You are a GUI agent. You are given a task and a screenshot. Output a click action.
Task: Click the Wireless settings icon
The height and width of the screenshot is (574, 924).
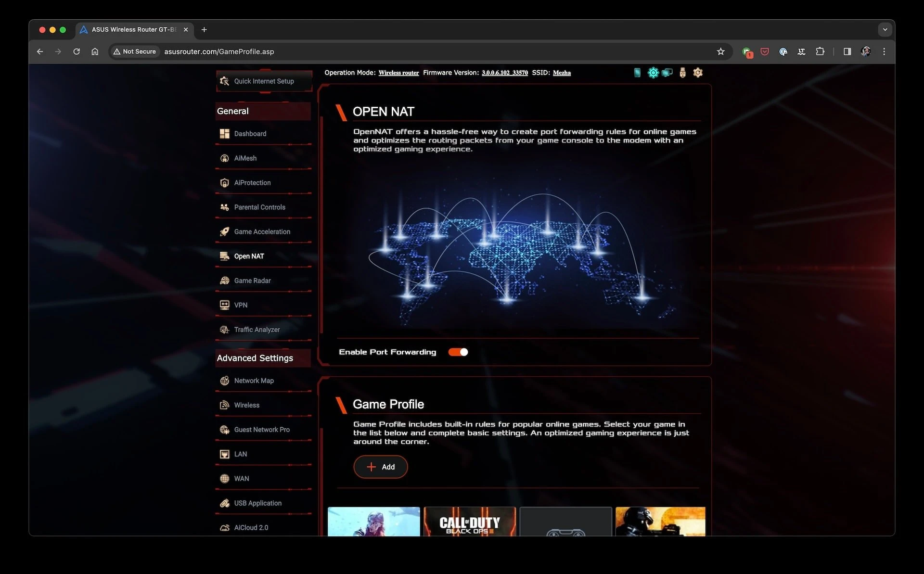(x=224, y=405)
